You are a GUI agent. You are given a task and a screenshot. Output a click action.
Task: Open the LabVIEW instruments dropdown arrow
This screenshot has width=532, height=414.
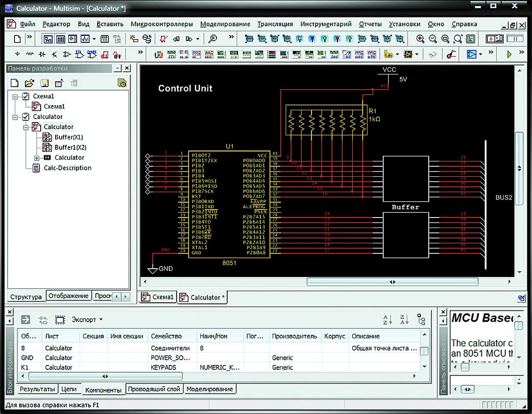coord(416,55)
